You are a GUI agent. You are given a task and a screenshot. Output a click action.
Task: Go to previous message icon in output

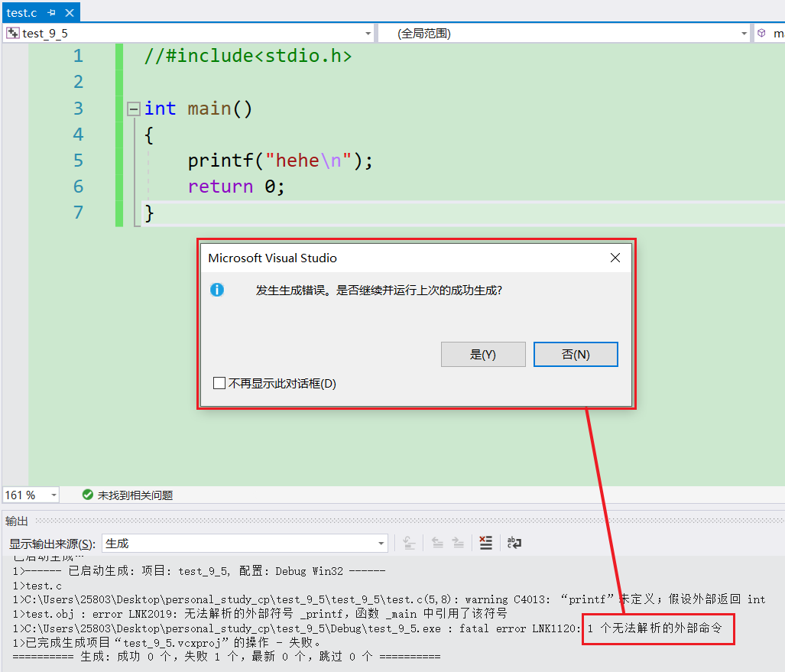[x=437, y=543]
